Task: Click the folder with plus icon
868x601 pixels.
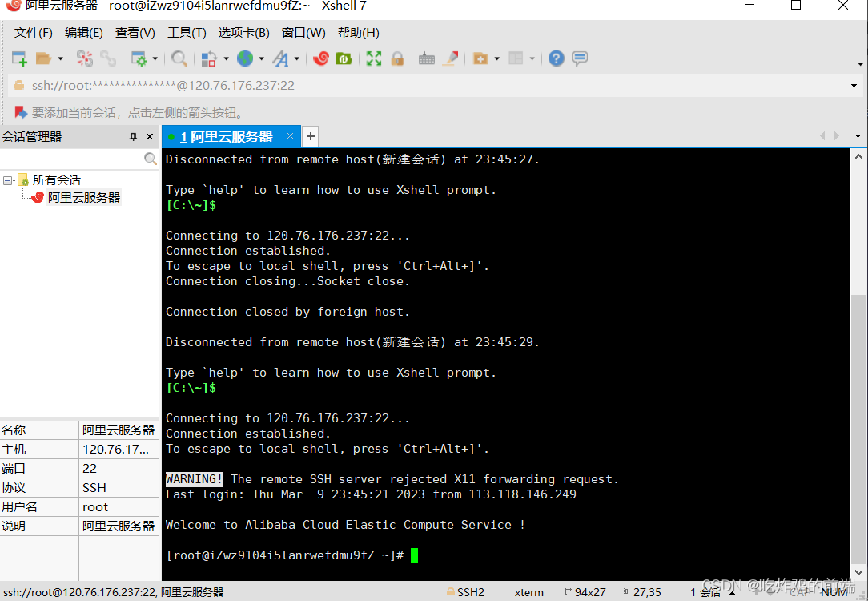Action: 480,58
